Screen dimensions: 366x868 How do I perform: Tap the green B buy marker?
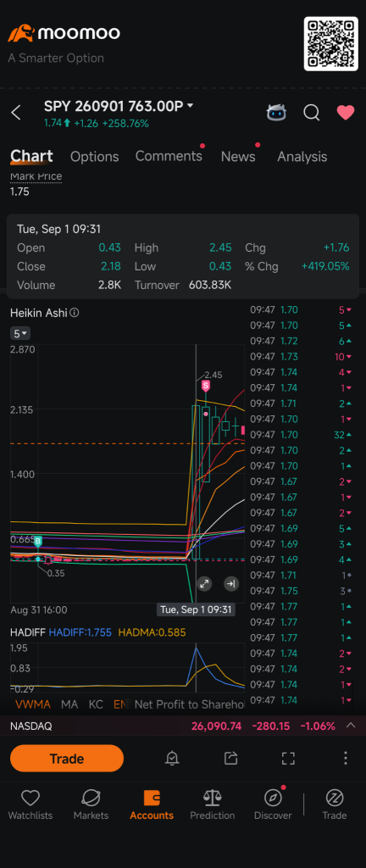tap(38, 542)
